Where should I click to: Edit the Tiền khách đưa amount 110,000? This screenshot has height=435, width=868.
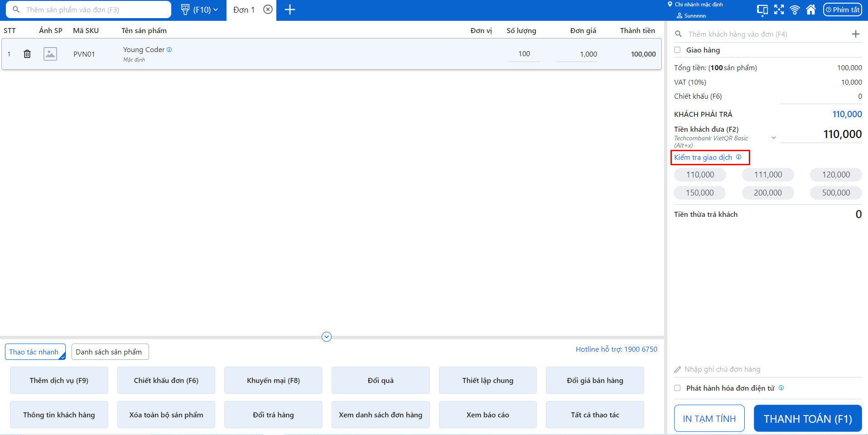coord(822,134)
